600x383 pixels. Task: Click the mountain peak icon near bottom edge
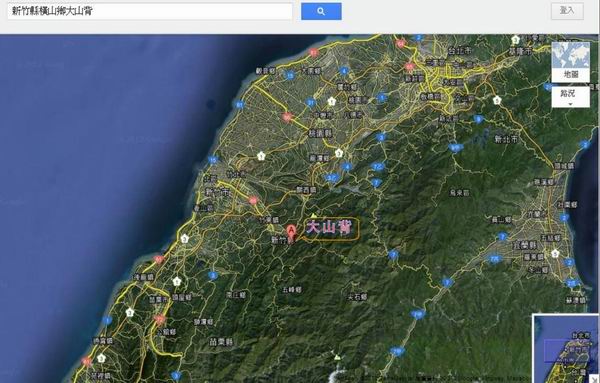click(x=337, y=357)
